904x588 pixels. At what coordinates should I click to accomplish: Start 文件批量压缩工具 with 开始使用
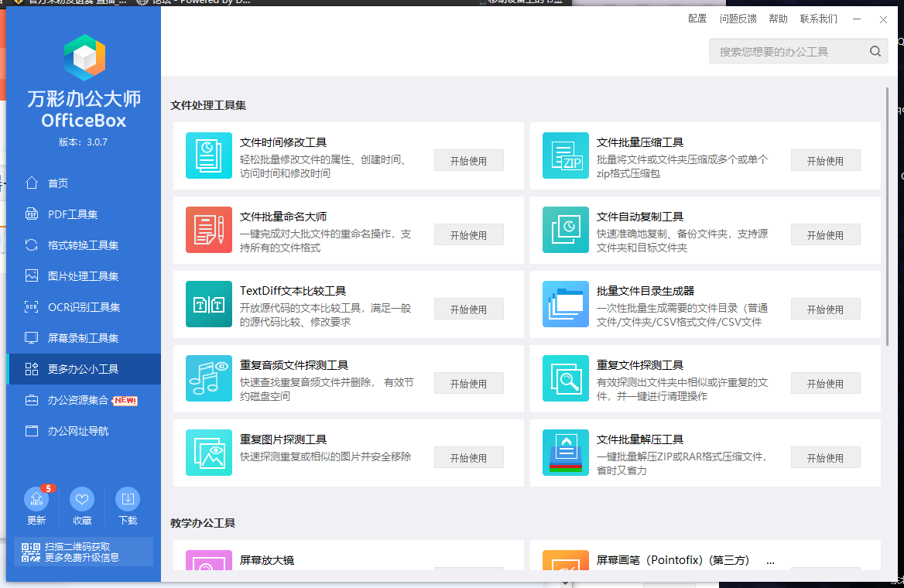[x=825, y=161]
